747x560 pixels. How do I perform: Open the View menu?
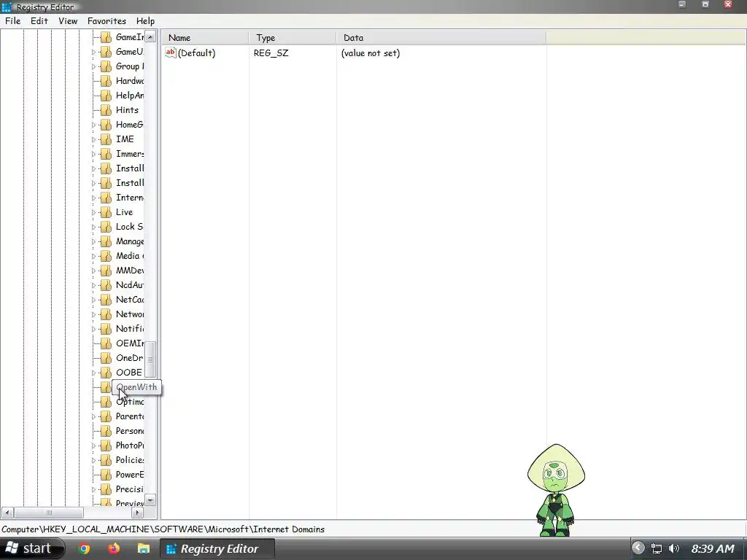pyautogui.click(x=68, y=21)
